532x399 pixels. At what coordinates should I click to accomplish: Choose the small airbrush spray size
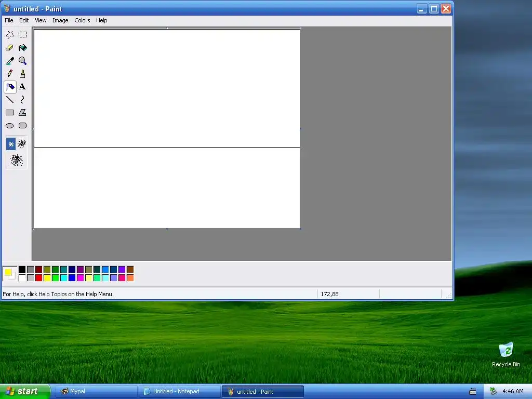pos(11,144)
